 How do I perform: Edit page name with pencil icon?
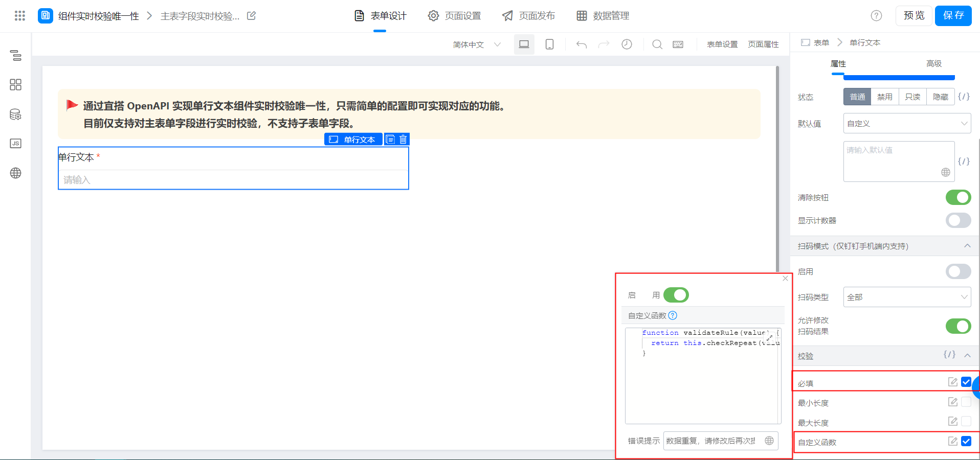pos(251,16)
